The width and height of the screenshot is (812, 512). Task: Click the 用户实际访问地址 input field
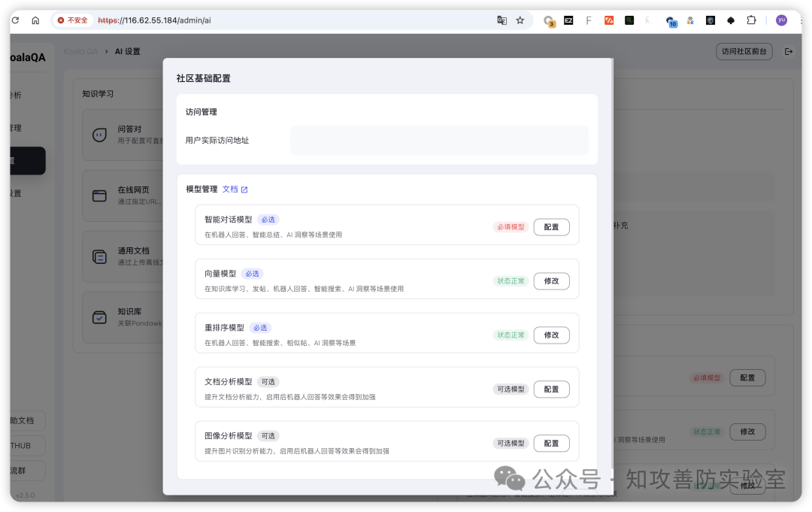click(x=439, y=140)
